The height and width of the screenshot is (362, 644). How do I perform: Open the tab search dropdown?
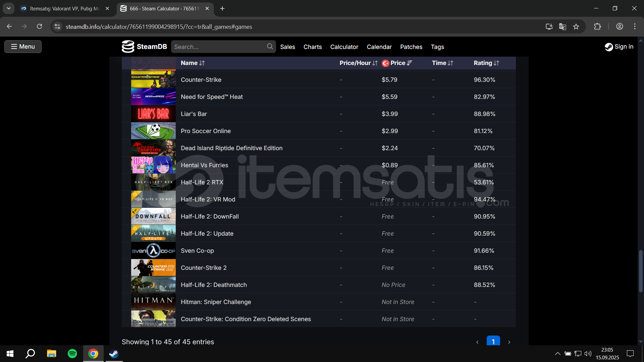[8, 8]
